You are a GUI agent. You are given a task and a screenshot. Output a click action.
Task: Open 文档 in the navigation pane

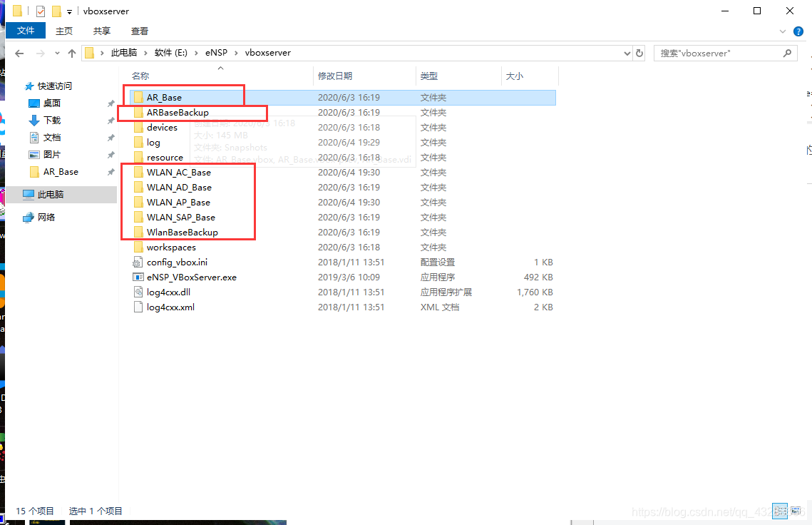click(x=52, y=138)
